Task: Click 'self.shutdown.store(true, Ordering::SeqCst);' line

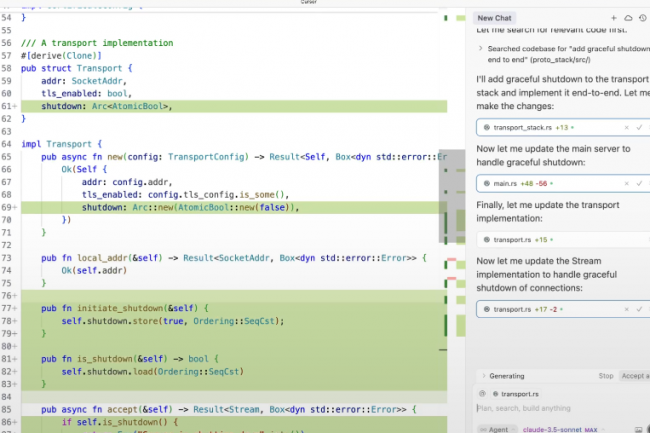Action: (173, 321)
